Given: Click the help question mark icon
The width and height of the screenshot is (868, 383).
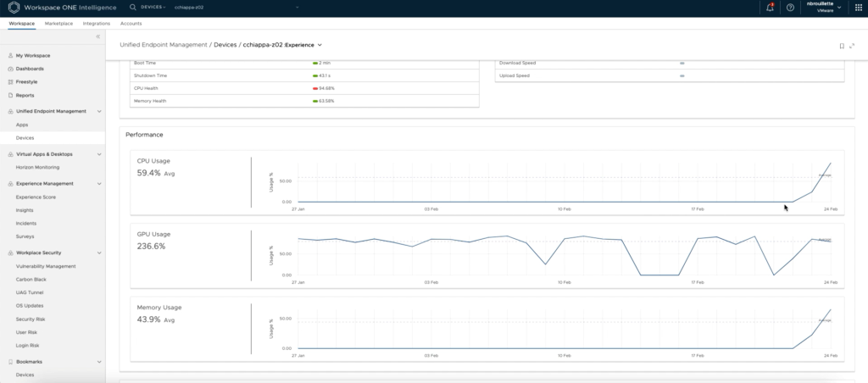Looking at the screenshot, I should click(790, 8).
